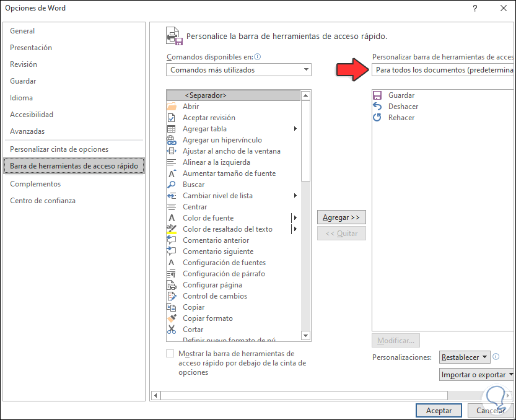Click the Abrir folder icon
This screenshot has height=420, width=516.
(172, 107)
